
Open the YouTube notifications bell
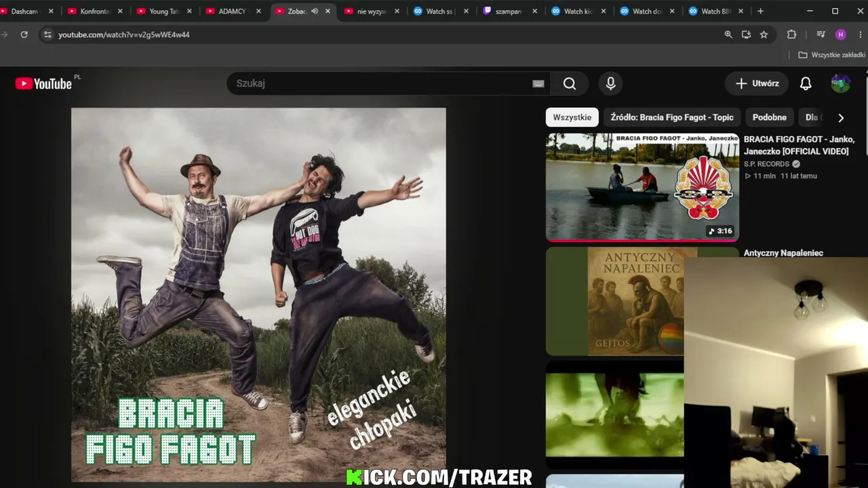click(806, 83)
